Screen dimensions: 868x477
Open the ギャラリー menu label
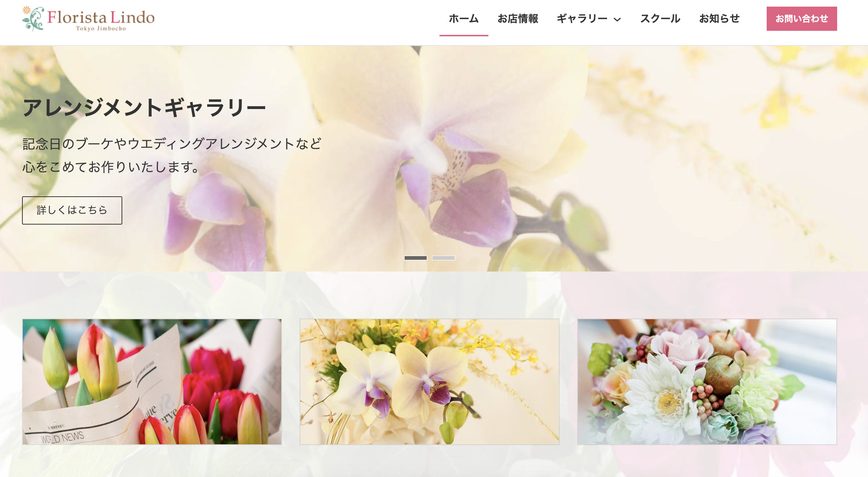(582, 19)
